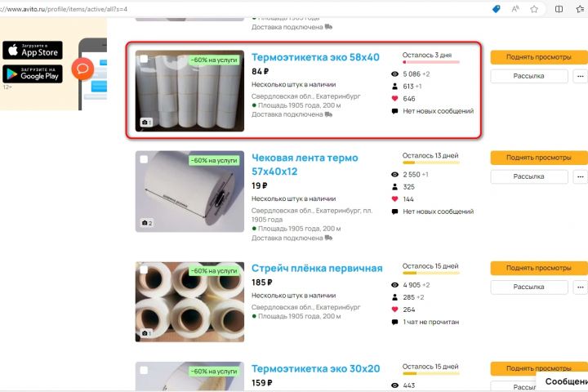The height and width of the screenshot is (392, 588).
Task: Open more options menu for Чековая лента термо
Action: click(580, 176)
